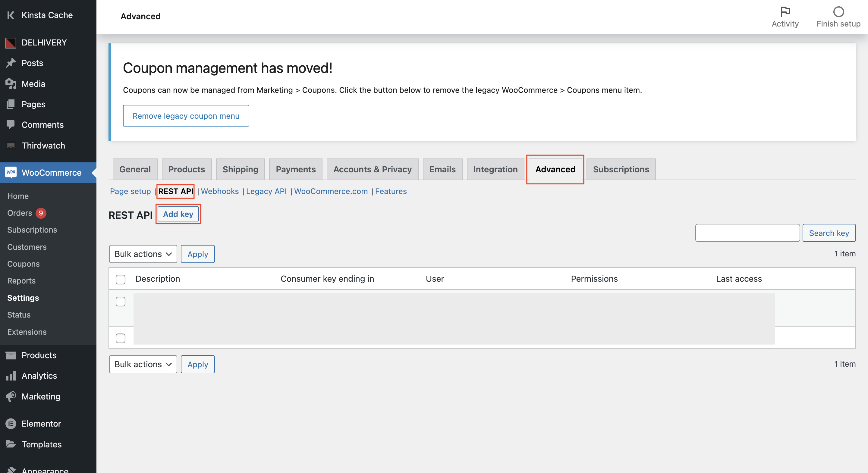Image resolution: width=868 pixels, height=473 pixels.
Task: Open the Integration settings tab
Action: tap(495, 169)
